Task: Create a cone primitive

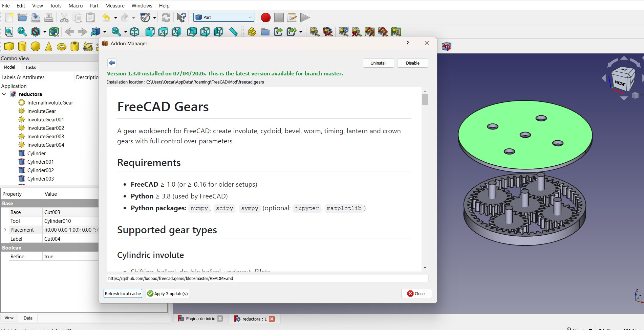Action: 49,46
